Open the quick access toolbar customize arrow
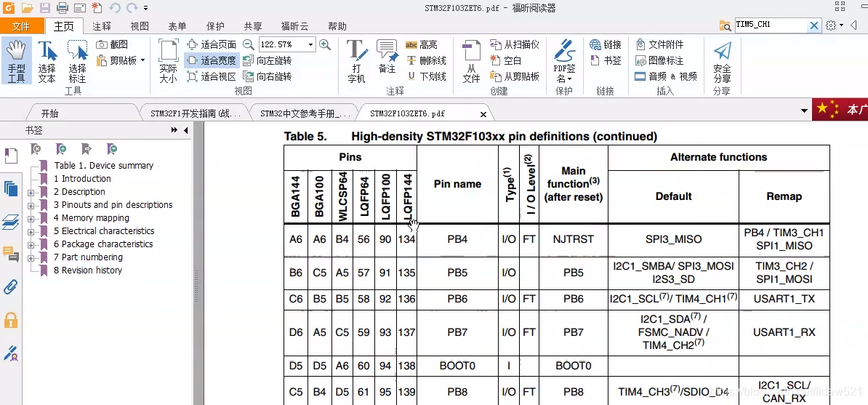 (145, 8)
